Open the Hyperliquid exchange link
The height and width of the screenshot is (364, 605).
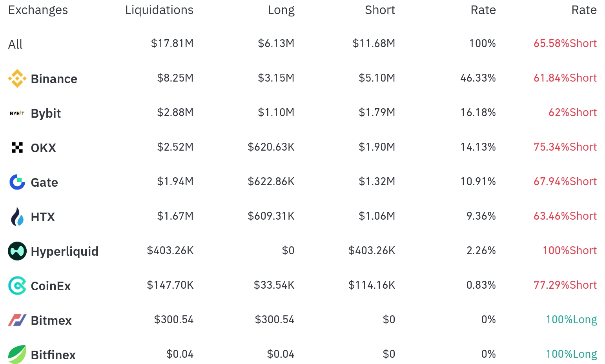(65, 251)
